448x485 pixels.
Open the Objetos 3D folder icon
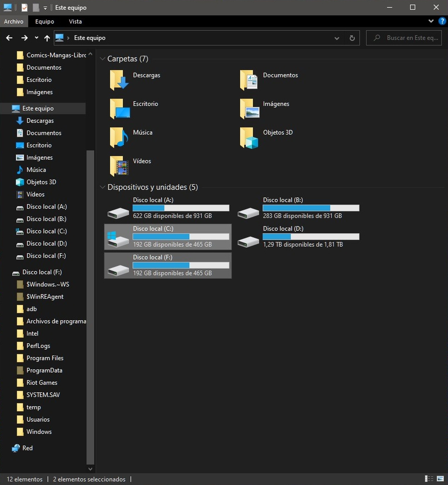[249, 138]
